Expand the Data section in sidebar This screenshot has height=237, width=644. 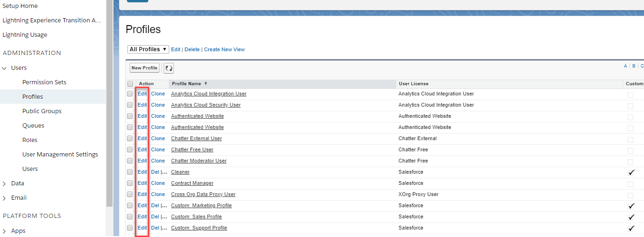[5, 183]
